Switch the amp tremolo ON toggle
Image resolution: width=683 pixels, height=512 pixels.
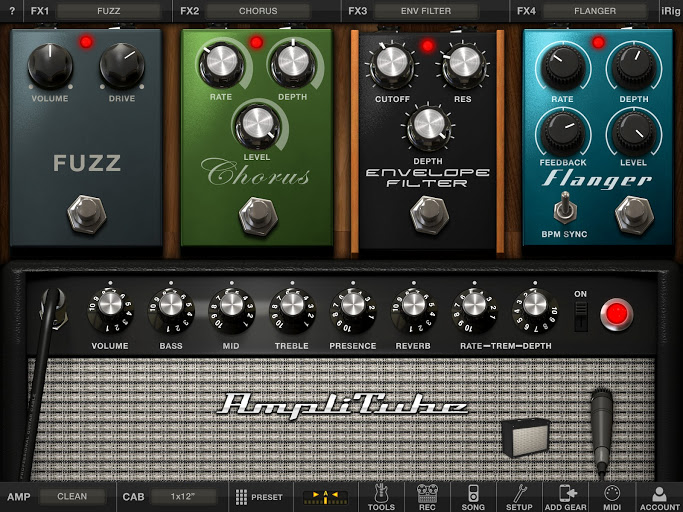point(580,313)
